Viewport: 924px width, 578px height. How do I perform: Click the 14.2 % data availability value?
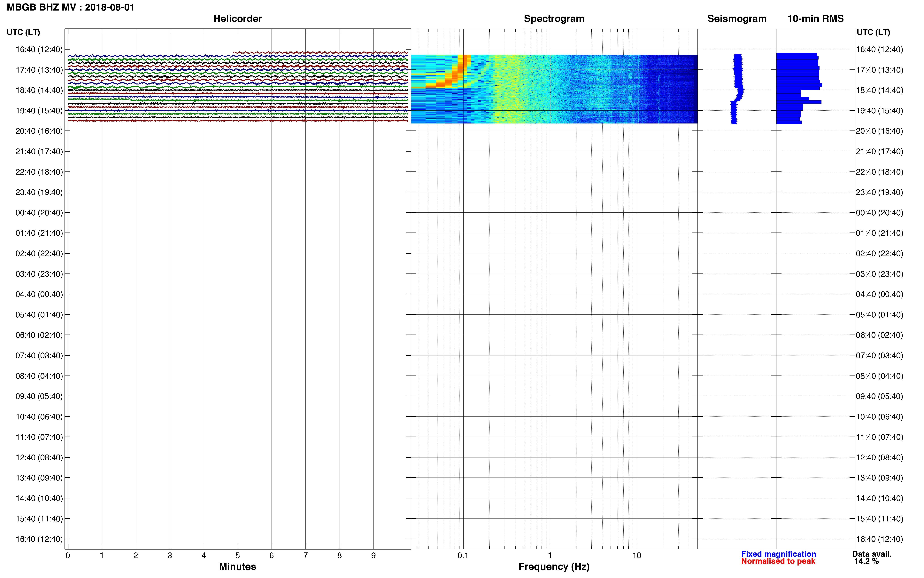point(866,561)
